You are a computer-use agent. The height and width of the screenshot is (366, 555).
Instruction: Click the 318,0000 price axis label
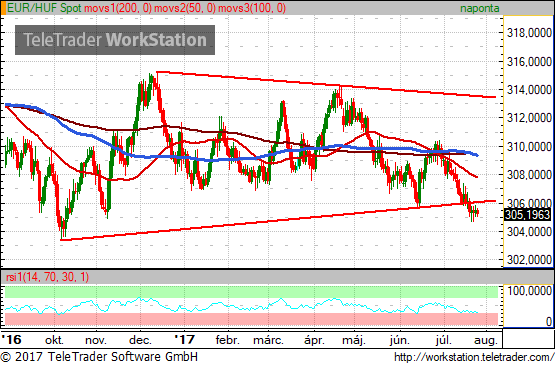coord(529,33)
